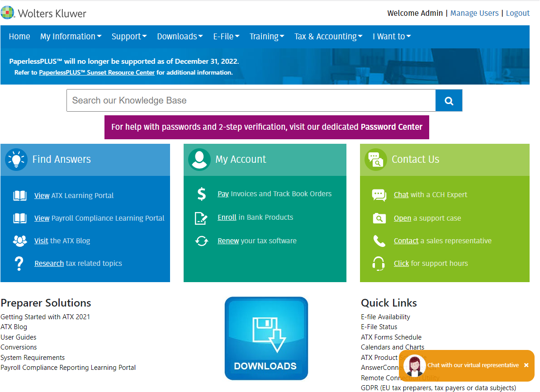Open ATX Forms Schedule quick link
The height and width of the screenshot is (392, 540).
click(391, 337)
